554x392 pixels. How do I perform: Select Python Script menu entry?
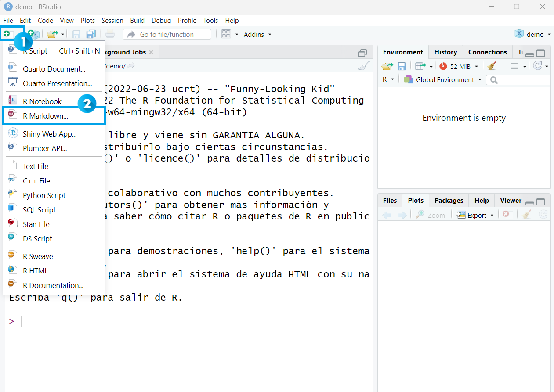point(54,195)
